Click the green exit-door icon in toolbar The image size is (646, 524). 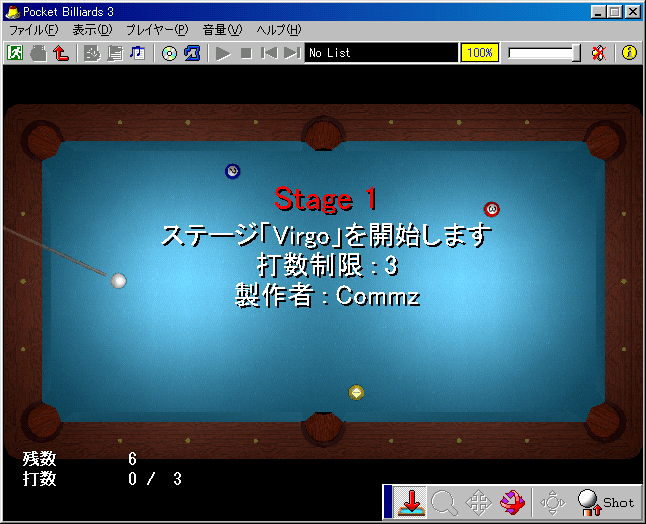[x=15, y=53]
